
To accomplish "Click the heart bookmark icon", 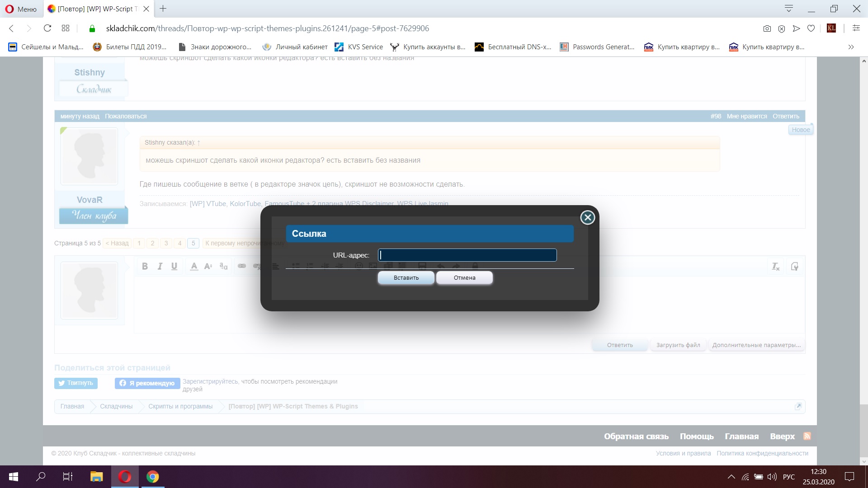I will point(811,28).
